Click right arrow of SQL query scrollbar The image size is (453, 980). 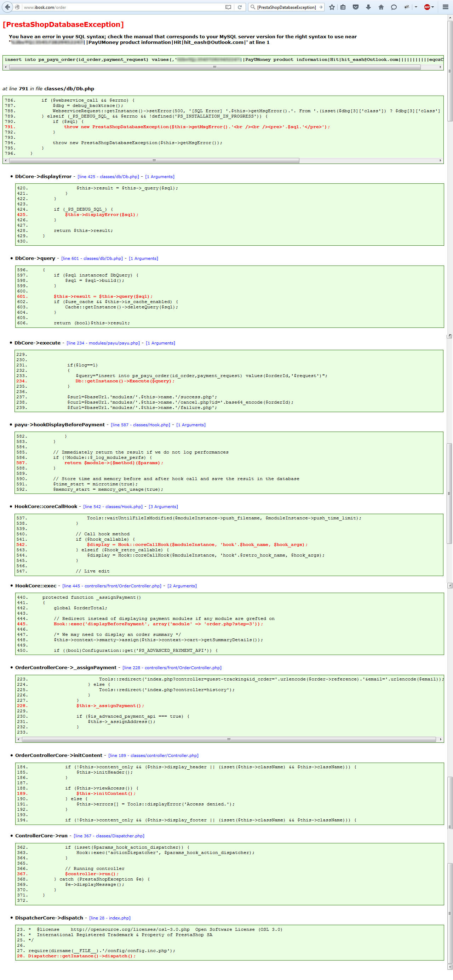click(x=441, y=67)
